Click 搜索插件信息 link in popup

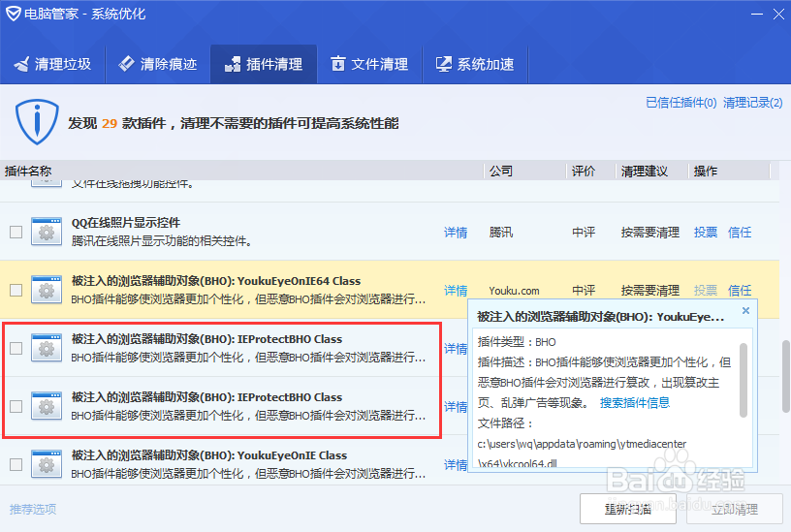[635, 402]
